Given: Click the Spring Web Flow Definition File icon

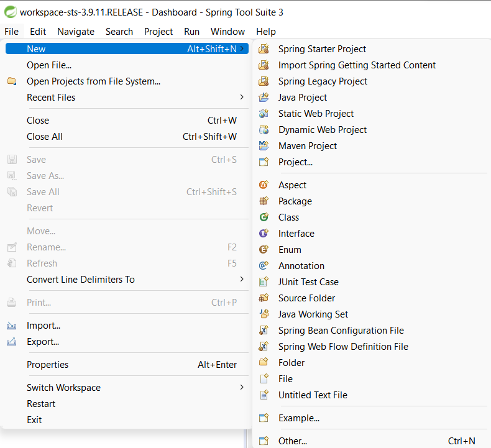Looking at the screenshot, I should [264, 347].
